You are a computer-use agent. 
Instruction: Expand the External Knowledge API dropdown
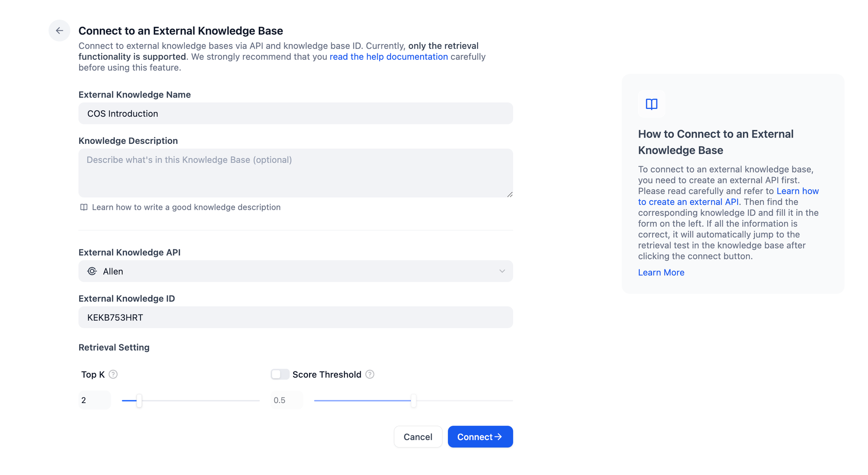pos(501,271)
